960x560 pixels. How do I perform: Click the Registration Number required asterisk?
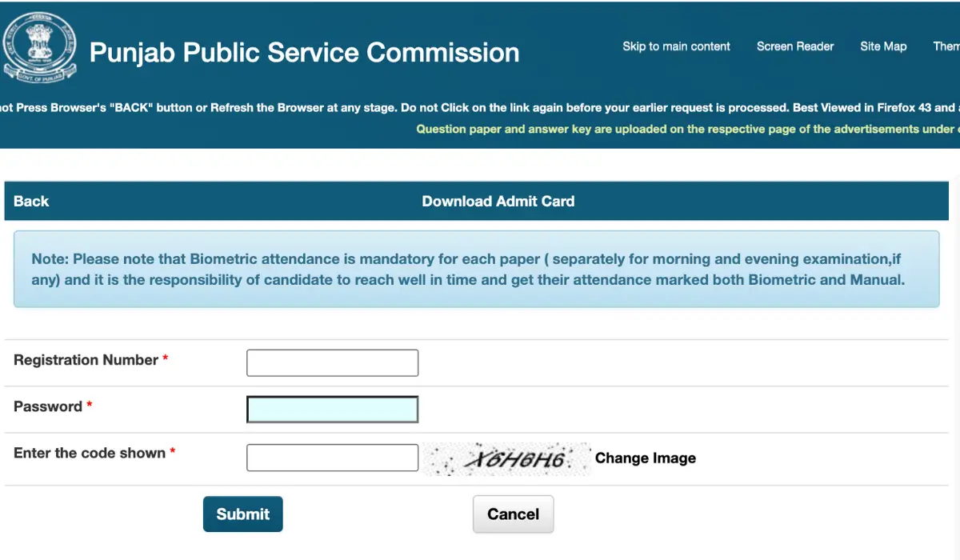pos(165,359)
